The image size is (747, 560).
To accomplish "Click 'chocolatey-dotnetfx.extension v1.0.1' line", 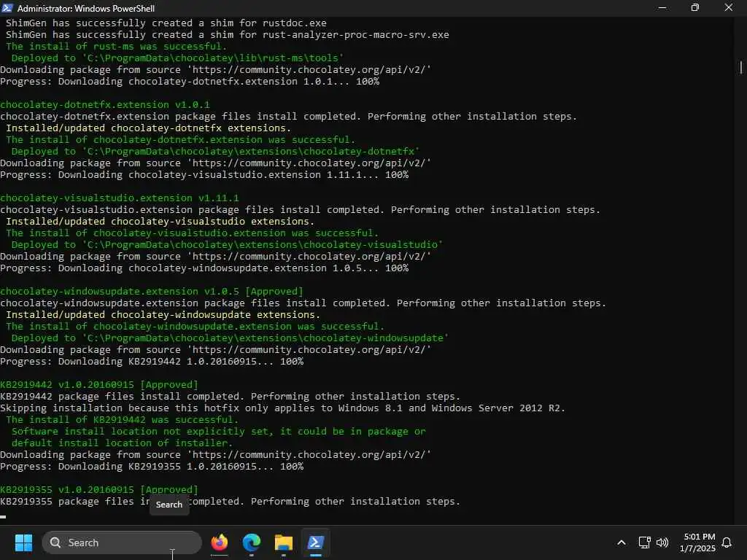I will point(105,105).
